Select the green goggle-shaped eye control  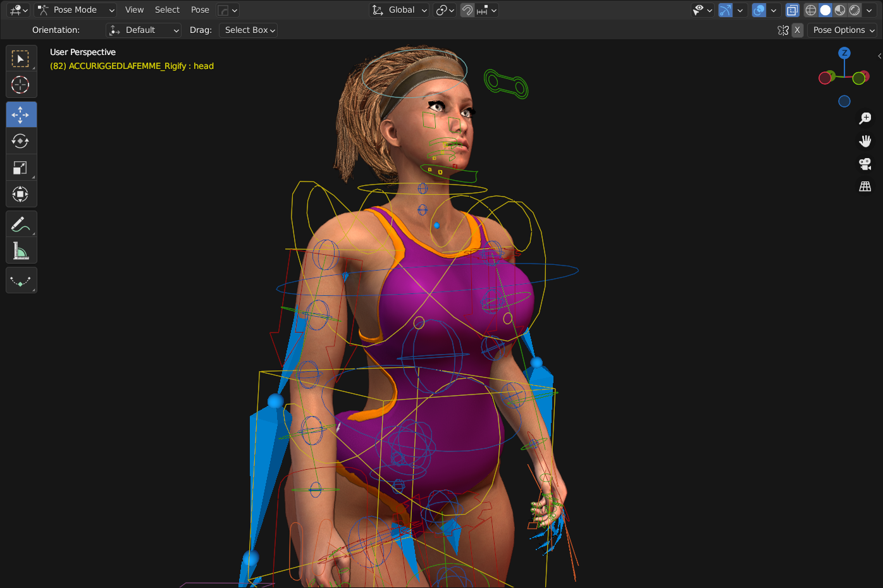pos(506,84)
